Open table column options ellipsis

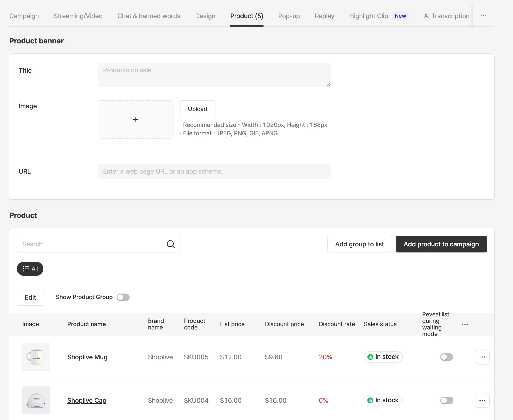465,324
